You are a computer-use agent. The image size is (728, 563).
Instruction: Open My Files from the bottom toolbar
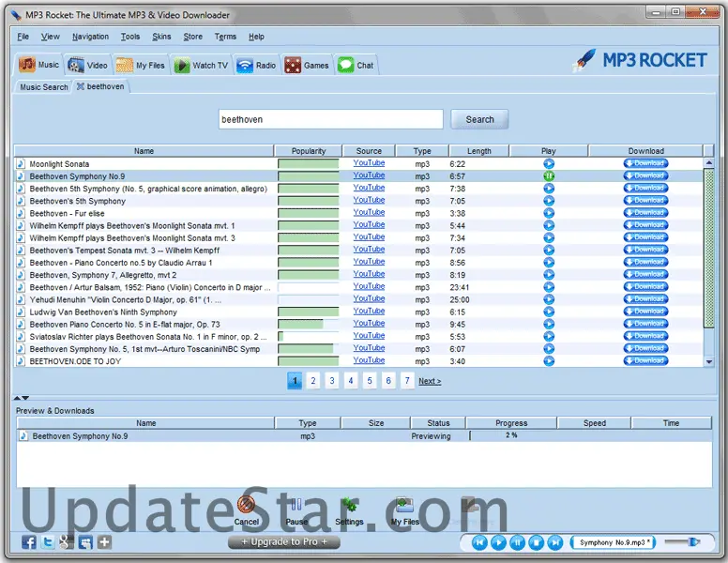(x=404, y=510)
